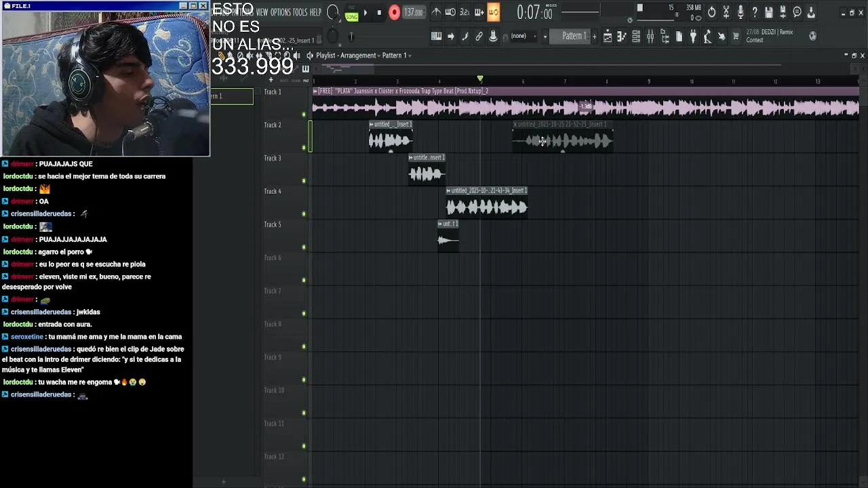Click the microphone one-click recording icon
868x488 pixels.
tap(741, 12)
